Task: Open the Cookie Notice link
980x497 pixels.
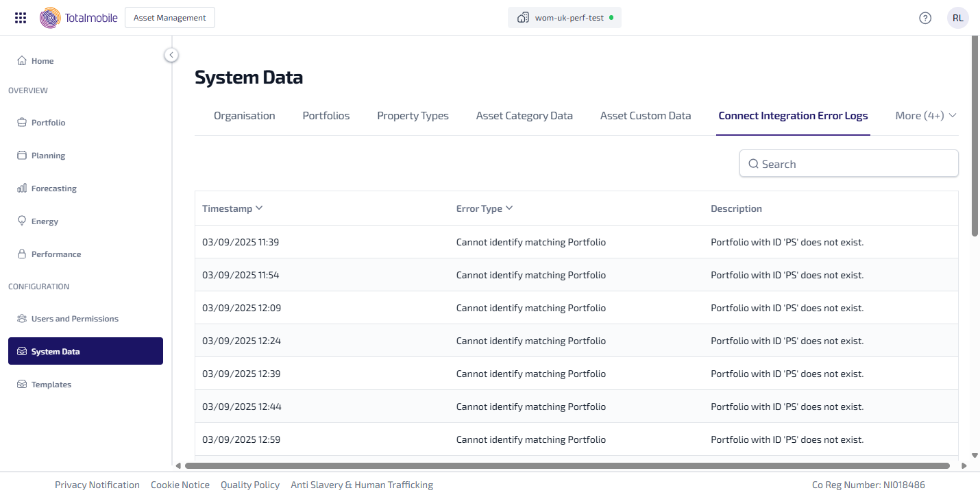Action: point(180,485)
